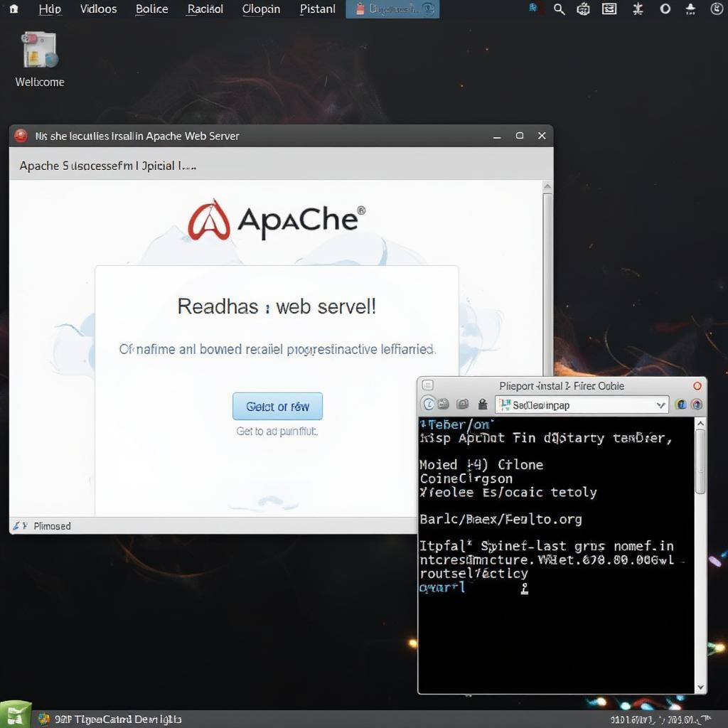Click the 'Gelct or féw' button

coord(277,406)
